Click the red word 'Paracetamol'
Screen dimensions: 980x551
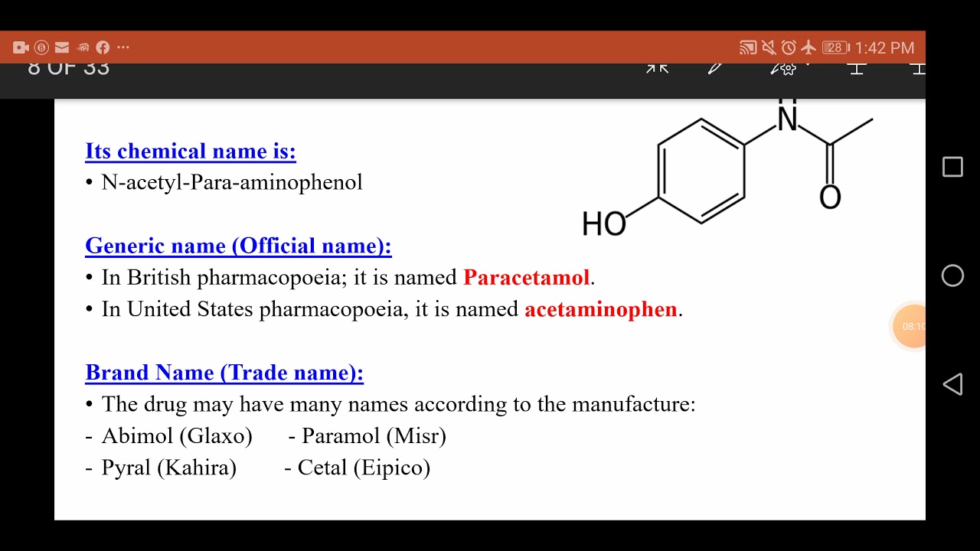pos(527,277)
